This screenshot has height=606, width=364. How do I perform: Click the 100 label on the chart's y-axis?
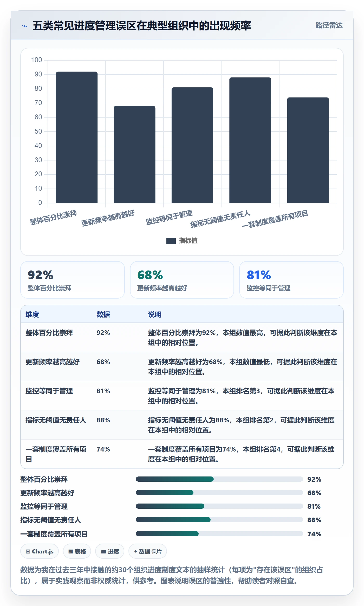point(36,60)
